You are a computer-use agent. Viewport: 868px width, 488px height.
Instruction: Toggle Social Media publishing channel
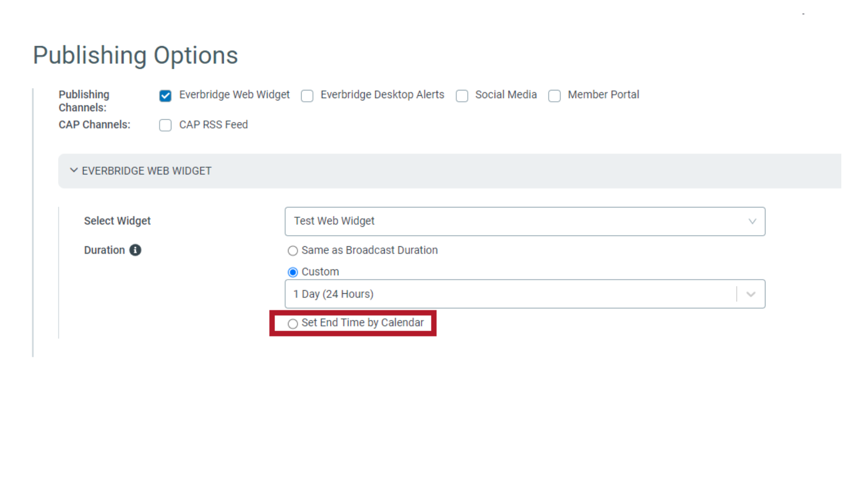click(462, 95)
